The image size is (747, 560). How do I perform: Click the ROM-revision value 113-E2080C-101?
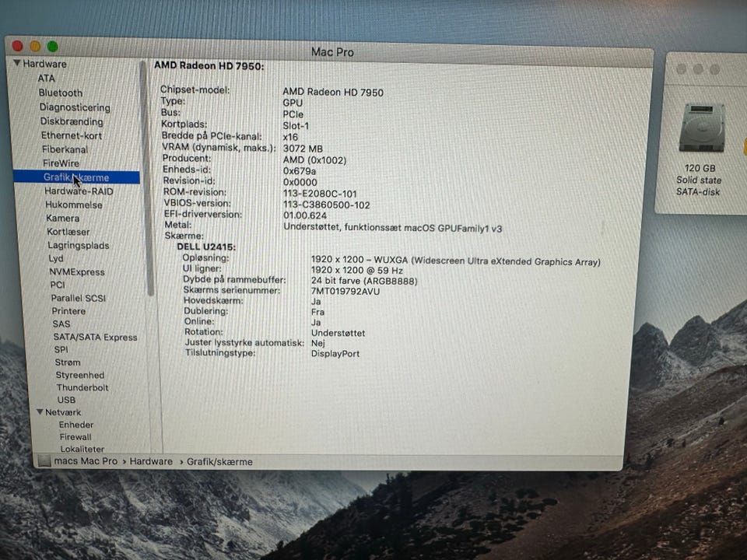point(320,194)
